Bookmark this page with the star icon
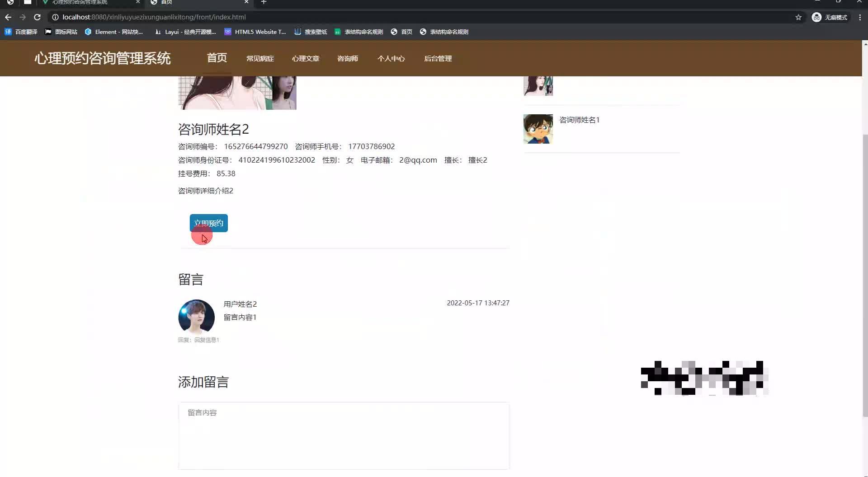The height and width of the screenshot is (477, 868). (x=798, y=17)
